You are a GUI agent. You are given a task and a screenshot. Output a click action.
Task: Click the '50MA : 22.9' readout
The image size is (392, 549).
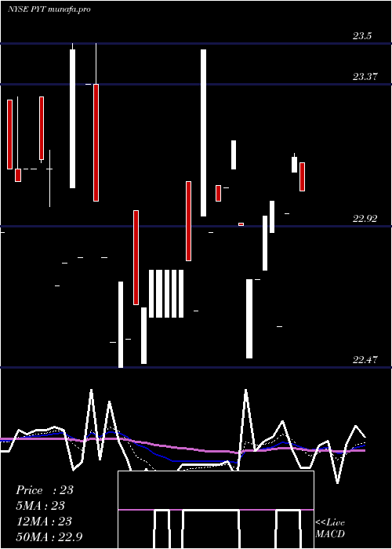[49, 537]
